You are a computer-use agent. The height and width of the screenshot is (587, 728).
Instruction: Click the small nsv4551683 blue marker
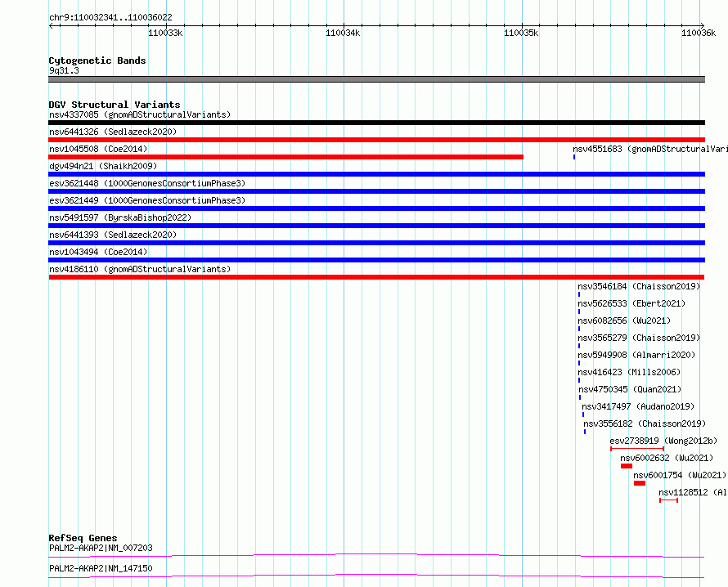pos(574,157)
